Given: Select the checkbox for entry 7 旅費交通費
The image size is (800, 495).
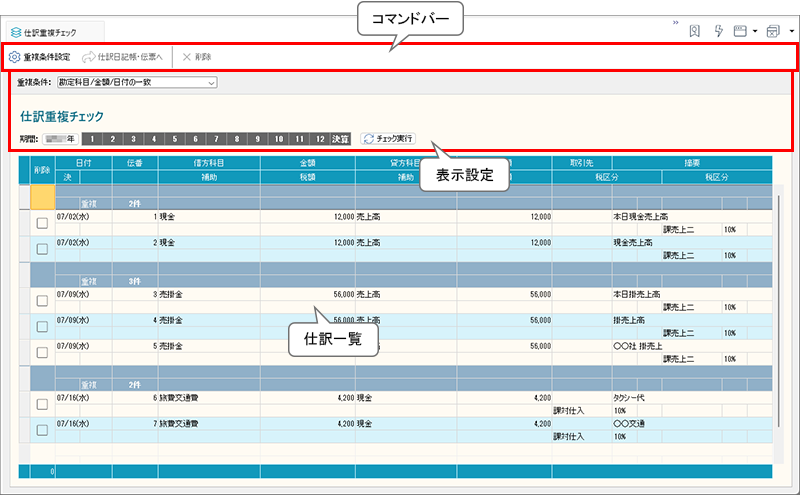Looking at the screenshot, I should (42, 430).
